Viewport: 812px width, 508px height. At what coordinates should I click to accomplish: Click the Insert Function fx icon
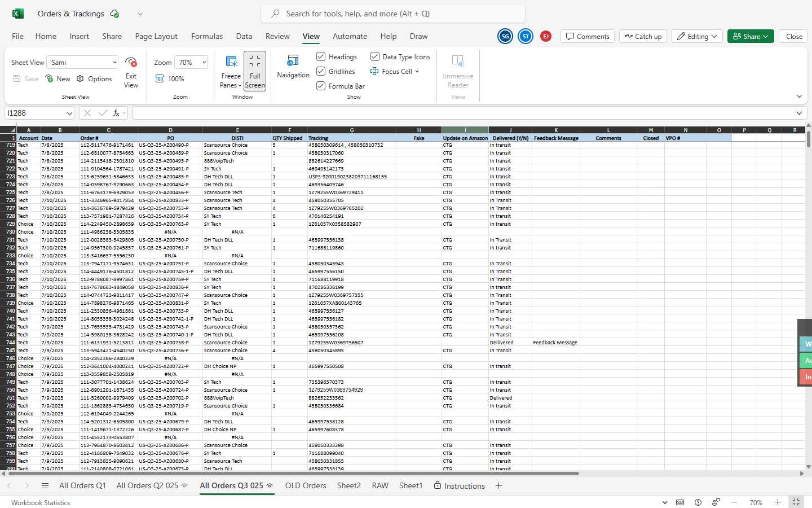click(x=116, y=113)
